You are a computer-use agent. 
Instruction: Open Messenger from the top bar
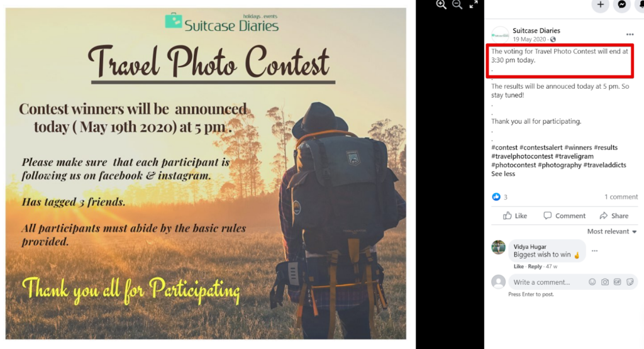click(x=622, y=4)
